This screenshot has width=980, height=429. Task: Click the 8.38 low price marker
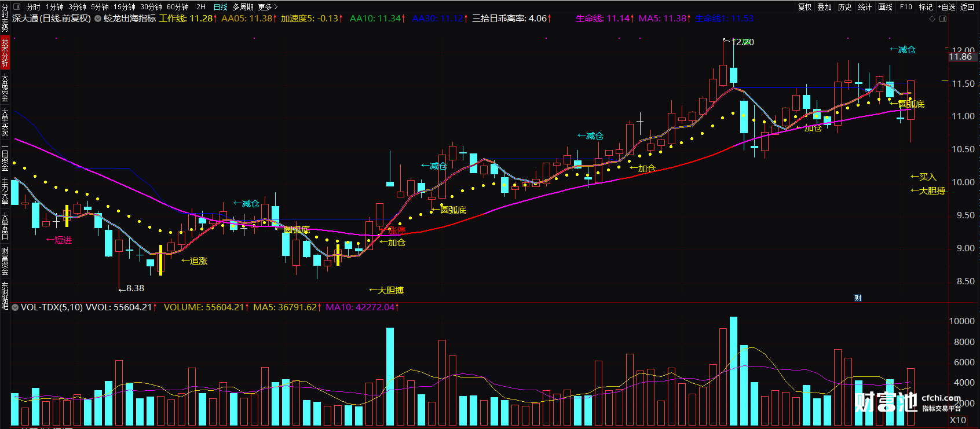(x=135, y=288)
